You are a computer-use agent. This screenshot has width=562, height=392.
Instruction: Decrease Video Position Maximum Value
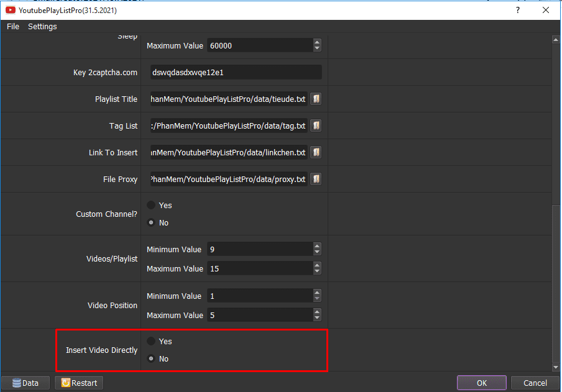tap(317, 318)
